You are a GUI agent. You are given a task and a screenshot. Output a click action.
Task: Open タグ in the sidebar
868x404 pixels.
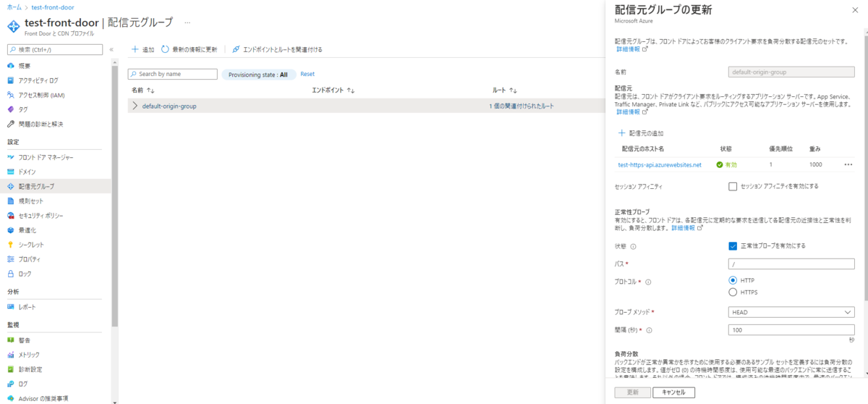(x=23, y=109)
